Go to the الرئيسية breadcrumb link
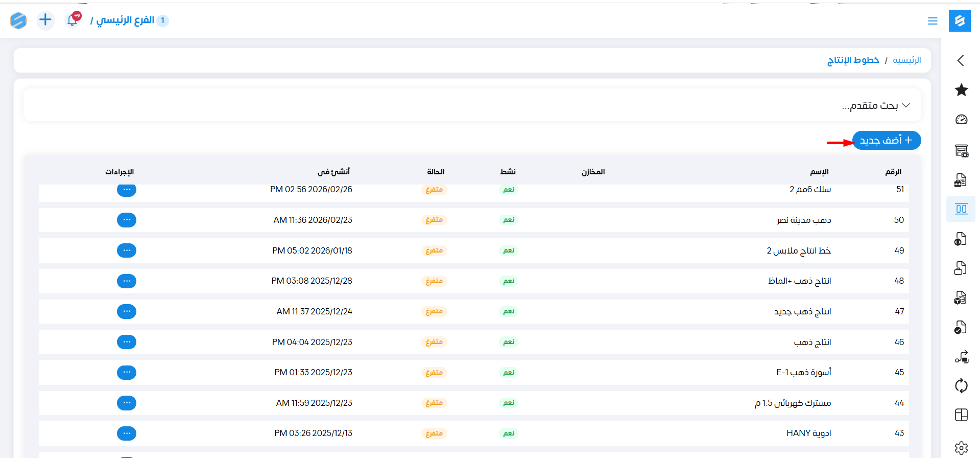The height and width of the screenshot is (458, 980). click(x=906, y=60)
